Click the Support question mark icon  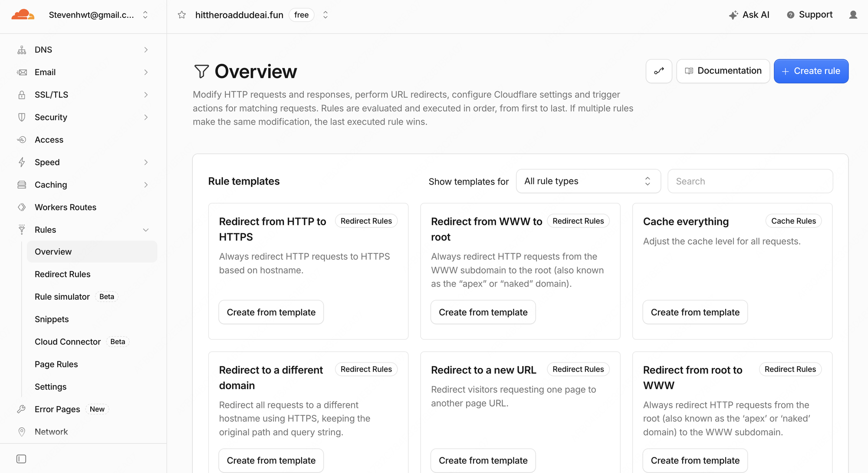[791, 15]
